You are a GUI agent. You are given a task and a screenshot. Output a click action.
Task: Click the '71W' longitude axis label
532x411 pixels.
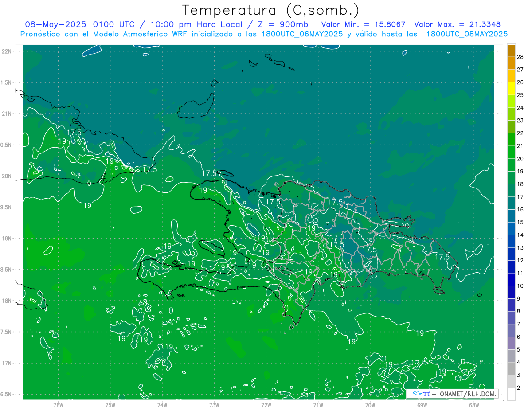318,405
